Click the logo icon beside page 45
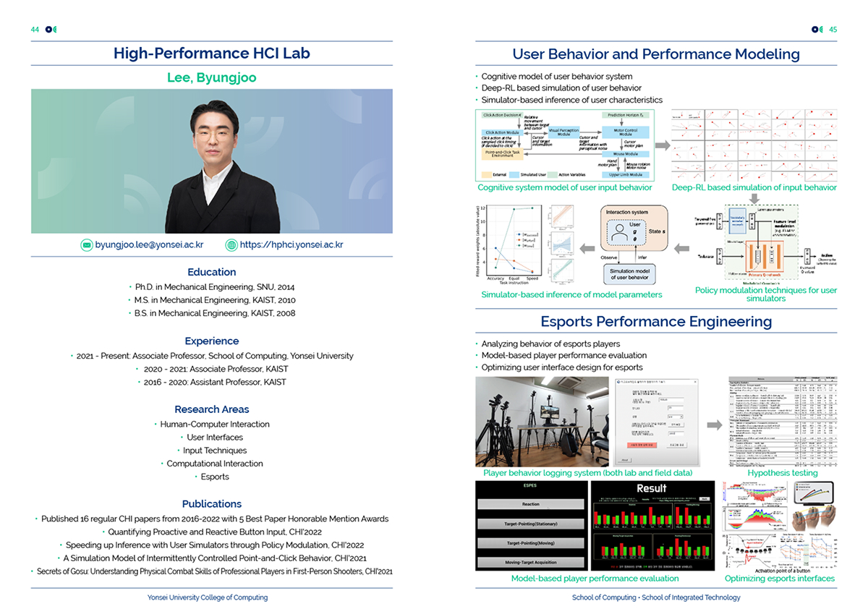This screenshot has height=614, width=868. 817,30
